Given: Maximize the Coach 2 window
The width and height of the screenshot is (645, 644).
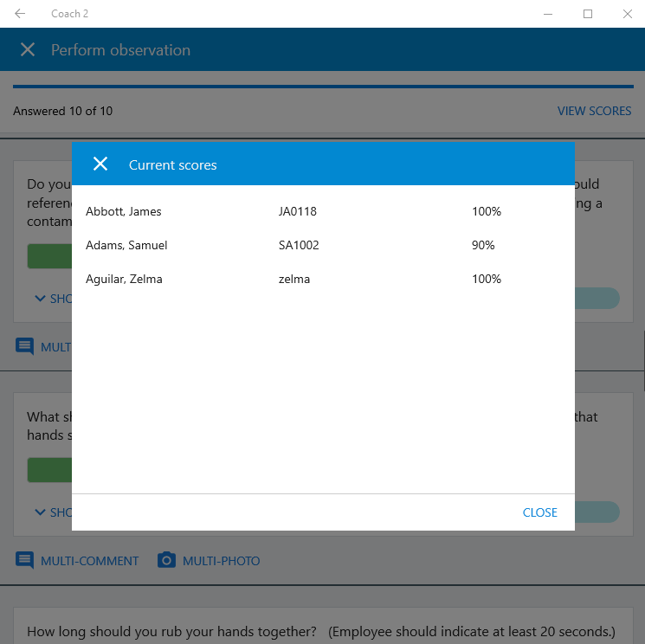Looking at the screenshot, I should (x=588, y=14).
